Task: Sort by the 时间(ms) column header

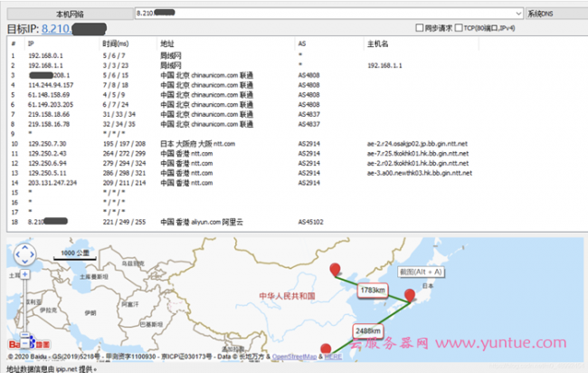Action: tap(115, 43)
